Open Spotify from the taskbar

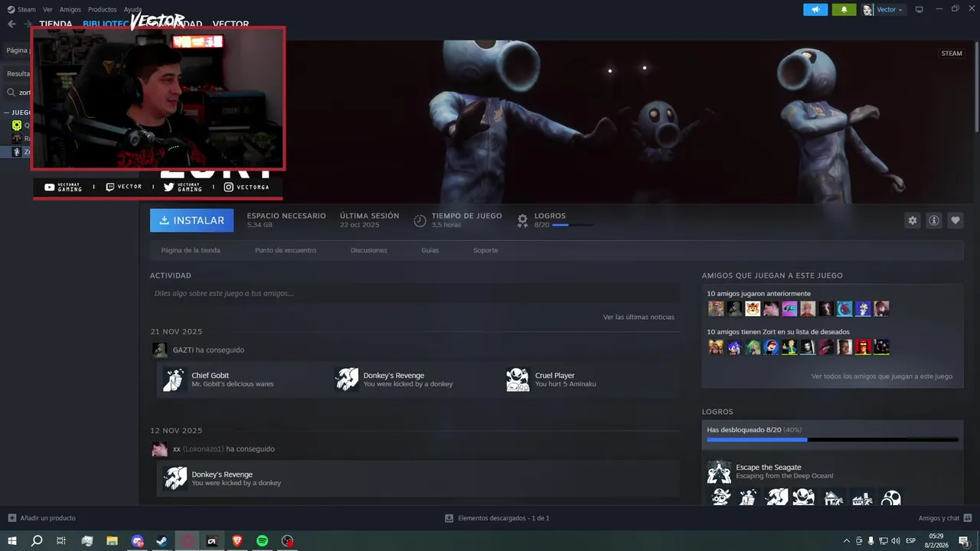pyautogui.click(x=262, y=541)
